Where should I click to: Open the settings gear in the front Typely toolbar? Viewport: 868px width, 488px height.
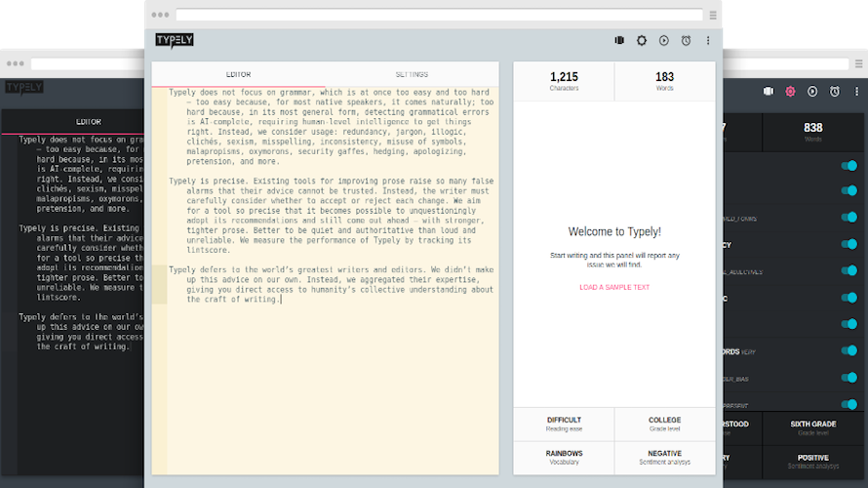(642, 40)
